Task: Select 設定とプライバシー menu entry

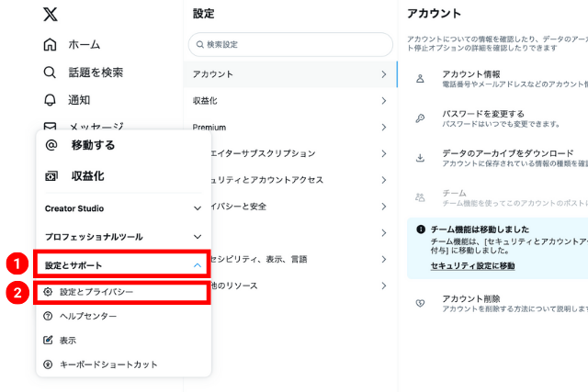Action: (121, 292)
